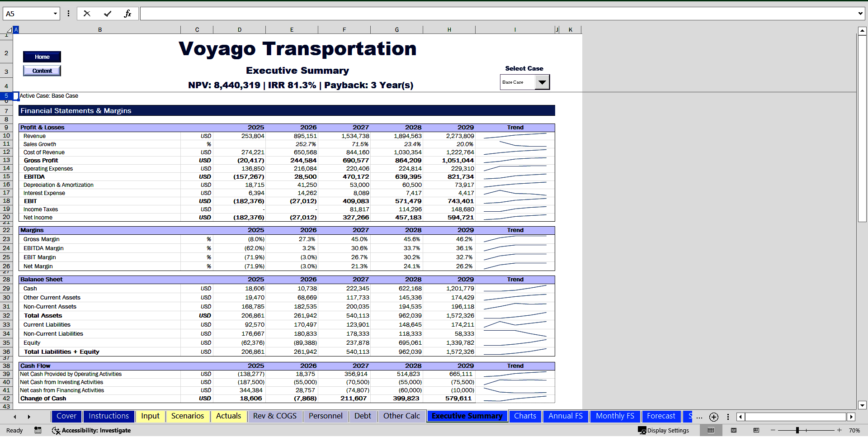Switch to the Cover sheet tab

[x=66, y=416]
